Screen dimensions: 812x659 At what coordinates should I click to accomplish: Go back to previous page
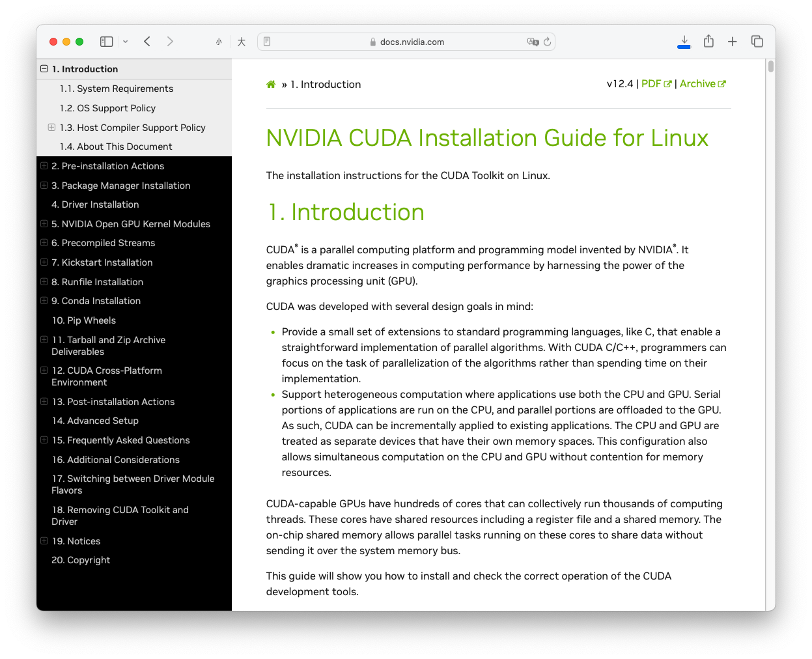click(x=147, y=42)
